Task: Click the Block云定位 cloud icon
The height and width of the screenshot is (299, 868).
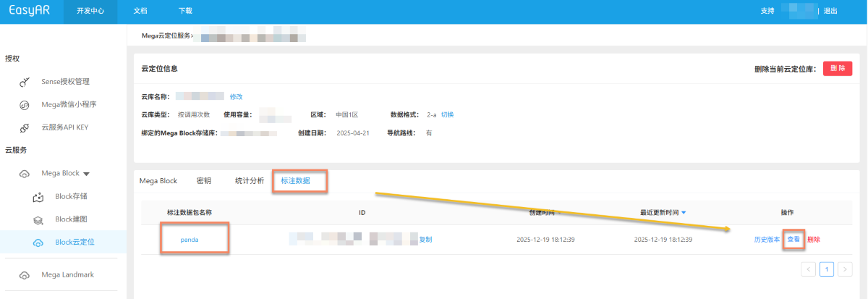Action: pyautogui.click(x=38, y=243)
